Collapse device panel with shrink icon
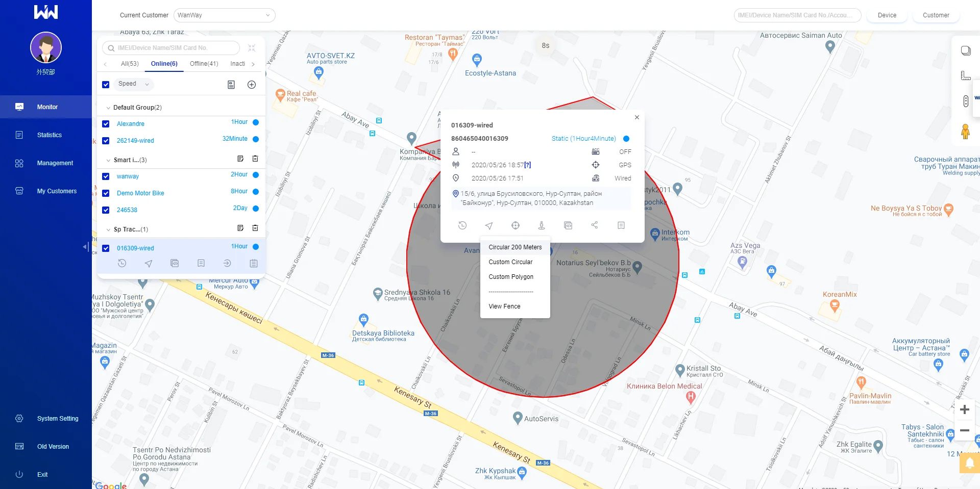Viewport: 980px width, 489px height. pos(252,48)
